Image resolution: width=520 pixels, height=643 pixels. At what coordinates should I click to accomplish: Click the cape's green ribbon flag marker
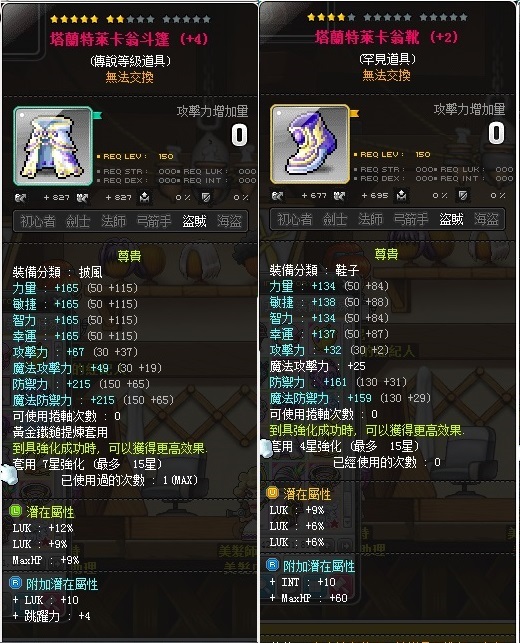pos(97,116)
